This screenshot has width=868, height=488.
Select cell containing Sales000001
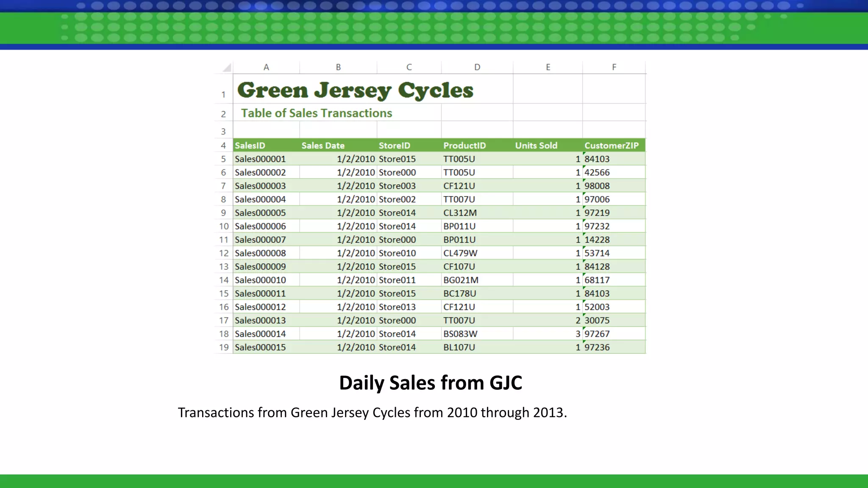tap(260, 159)
